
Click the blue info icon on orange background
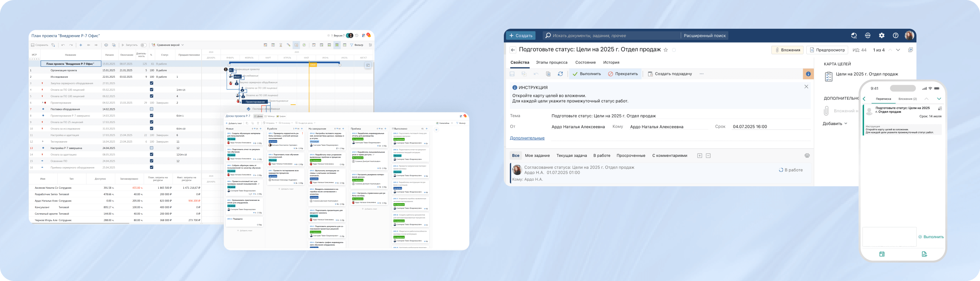[x=808, y=74]
